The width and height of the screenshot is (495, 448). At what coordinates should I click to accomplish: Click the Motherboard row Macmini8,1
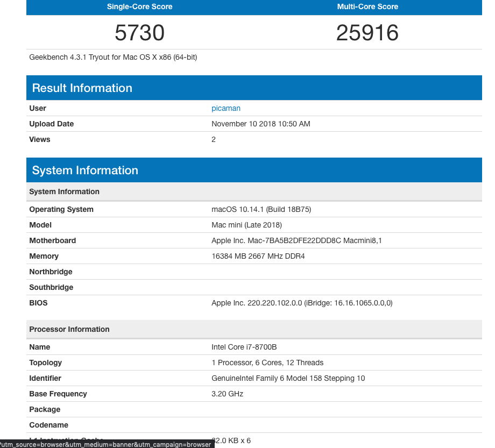[x=296, y=240]
